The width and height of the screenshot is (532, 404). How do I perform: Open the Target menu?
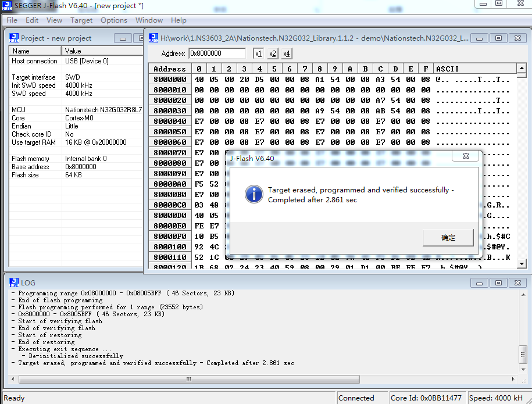81,20
